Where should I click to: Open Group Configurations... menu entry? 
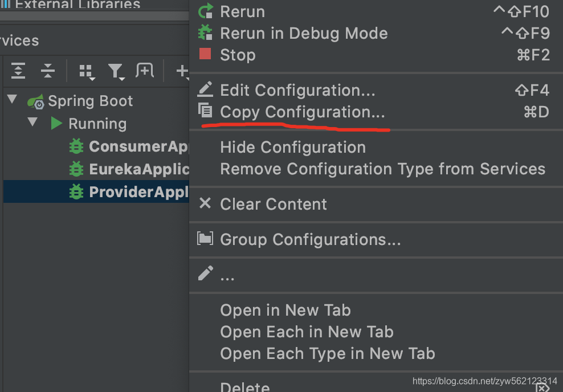[x=376, y=239]
